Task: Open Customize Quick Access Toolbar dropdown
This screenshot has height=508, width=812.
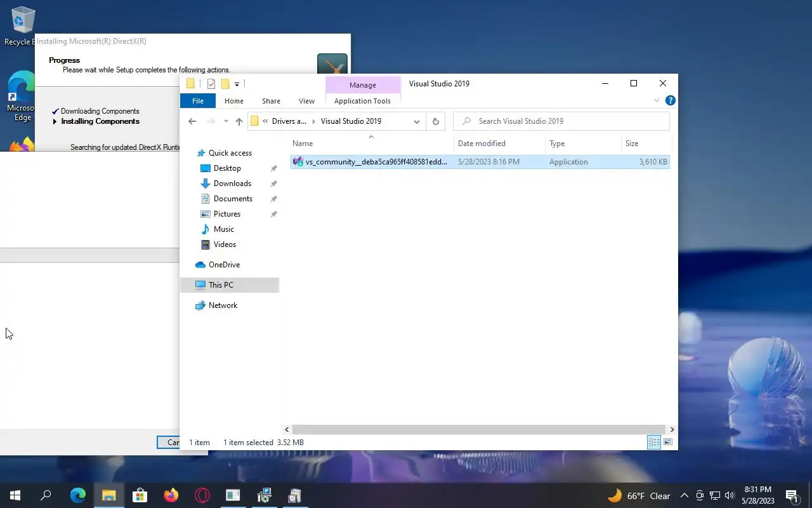Action: coord(237,84)
